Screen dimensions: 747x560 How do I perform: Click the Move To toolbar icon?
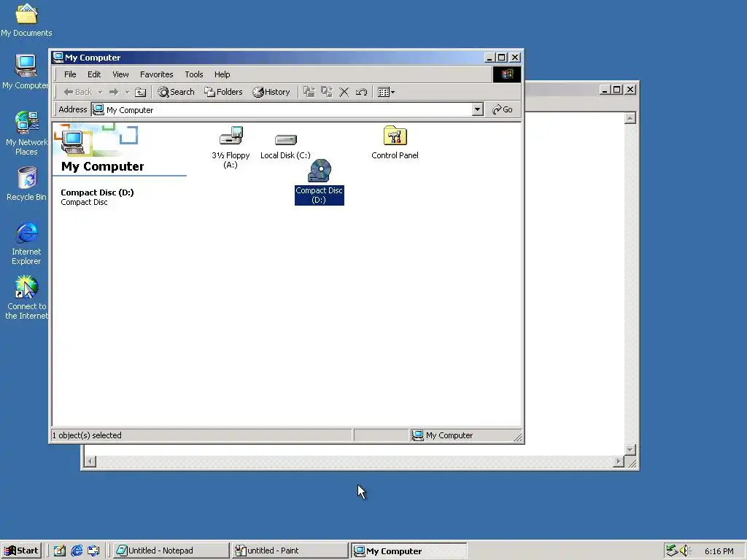point(309,92)
